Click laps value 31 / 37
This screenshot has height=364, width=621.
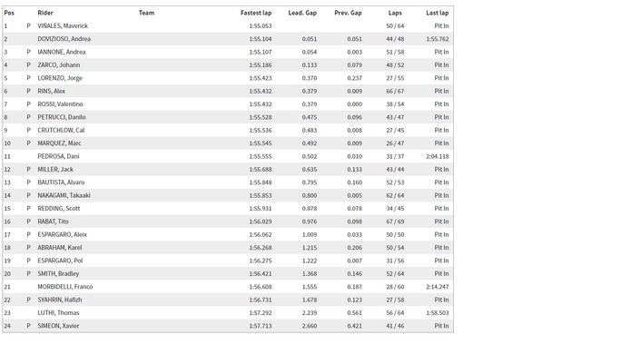click(395, 156)
